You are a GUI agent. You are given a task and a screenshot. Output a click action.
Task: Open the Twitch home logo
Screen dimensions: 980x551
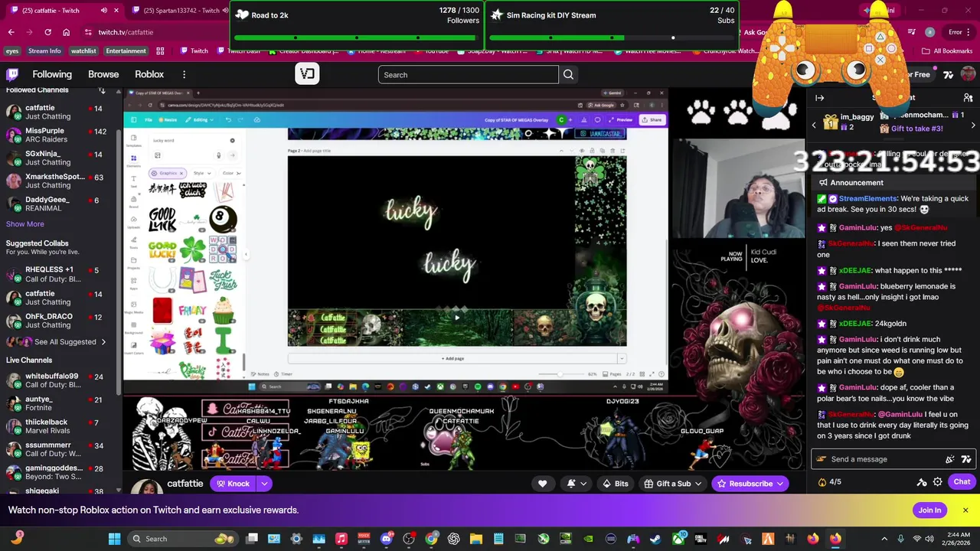[12, 74]
